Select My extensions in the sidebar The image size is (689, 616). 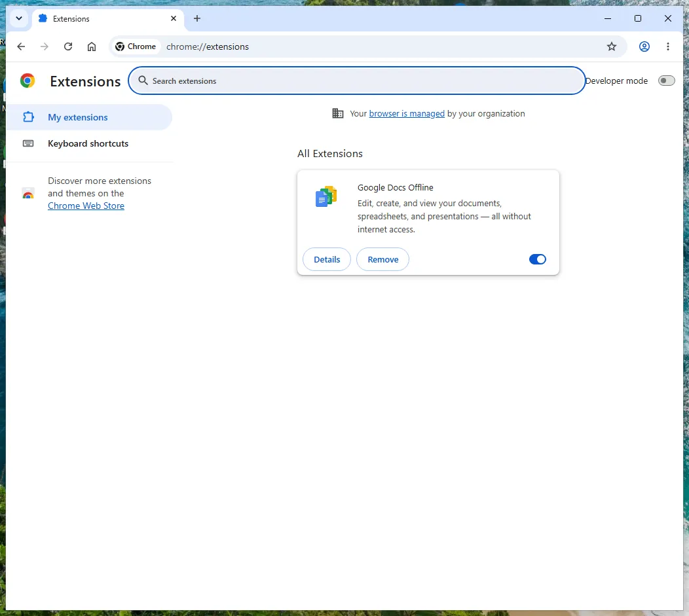(89, 117)
